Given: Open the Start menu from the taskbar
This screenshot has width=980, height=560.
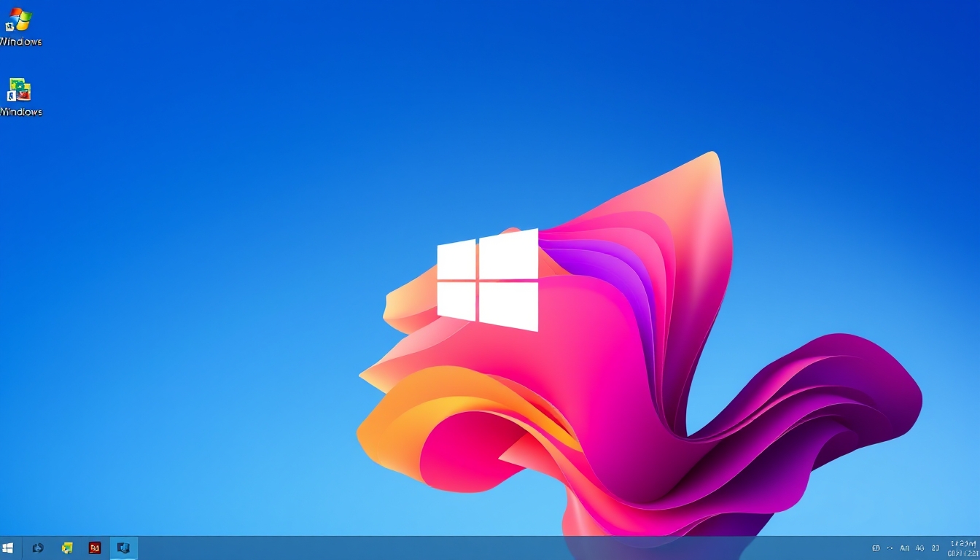Looking at the screenshot, I should (8, 548).
